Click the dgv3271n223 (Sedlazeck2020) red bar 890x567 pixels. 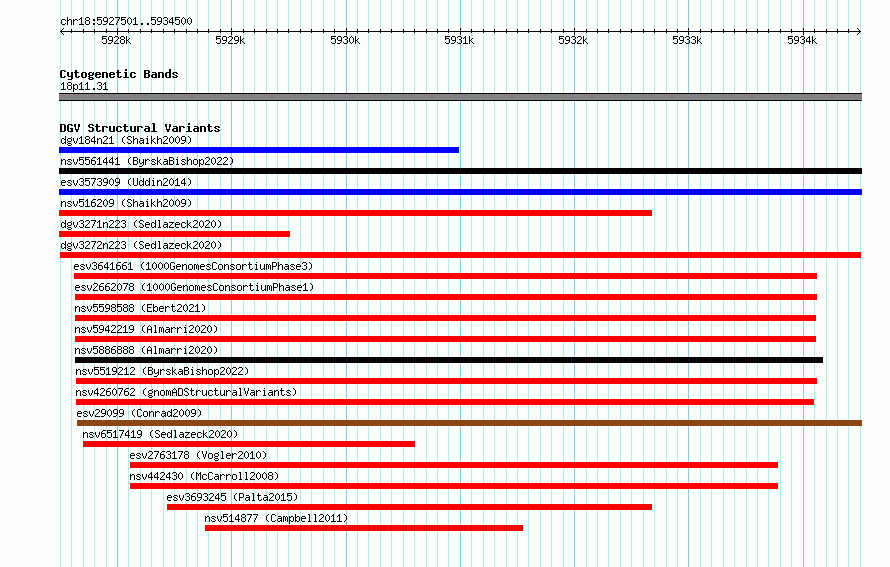tap(174, 234)
